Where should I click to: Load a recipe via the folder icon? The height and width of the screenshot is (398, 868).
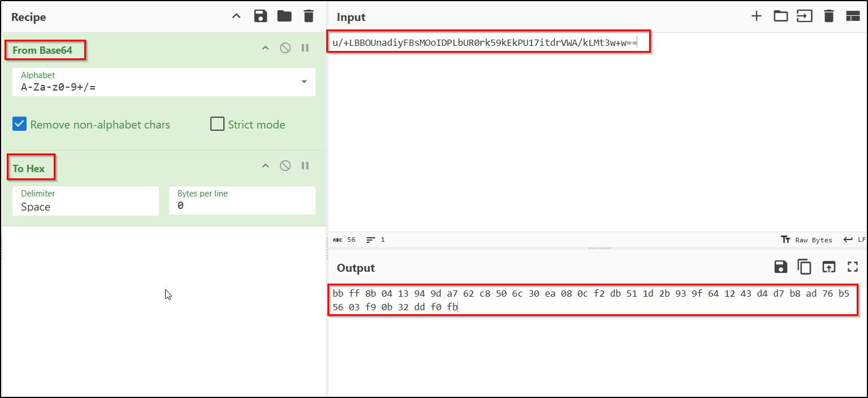[x=284, y=16]
